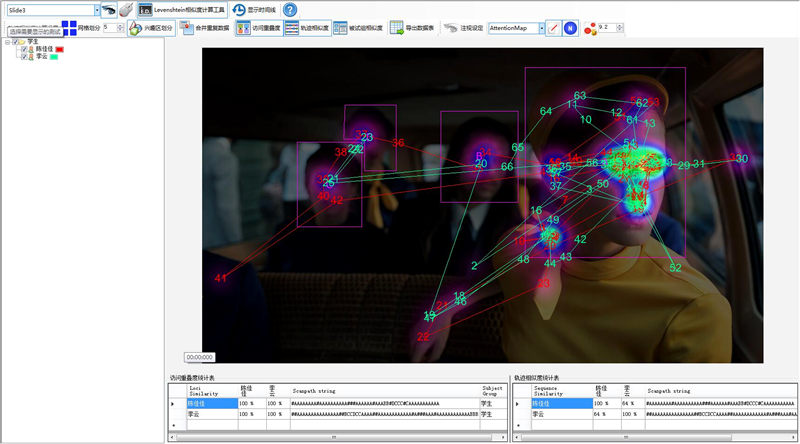Toggle the 轨迹相似度 sequence similarity button
Screen dimensions: 800x444
pyautogui.click(x=307, y=28)
